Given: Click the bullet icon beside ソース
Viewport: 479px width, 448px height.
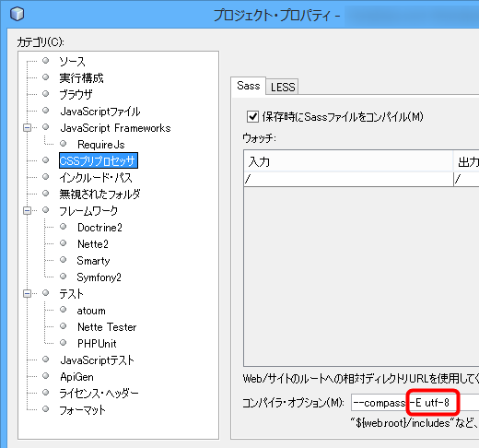Looking at the screenshot, I should [46, 60].
